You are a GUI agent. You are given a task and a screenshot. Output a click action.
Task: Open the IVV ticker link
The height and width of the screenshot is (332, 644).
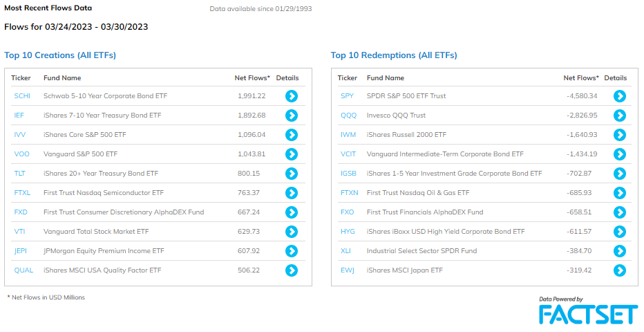point(20,134)
